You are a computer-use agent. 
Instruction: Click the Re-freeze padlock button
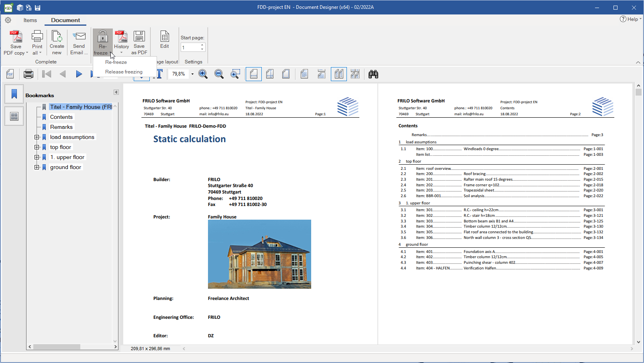click(x=102, y=42)
